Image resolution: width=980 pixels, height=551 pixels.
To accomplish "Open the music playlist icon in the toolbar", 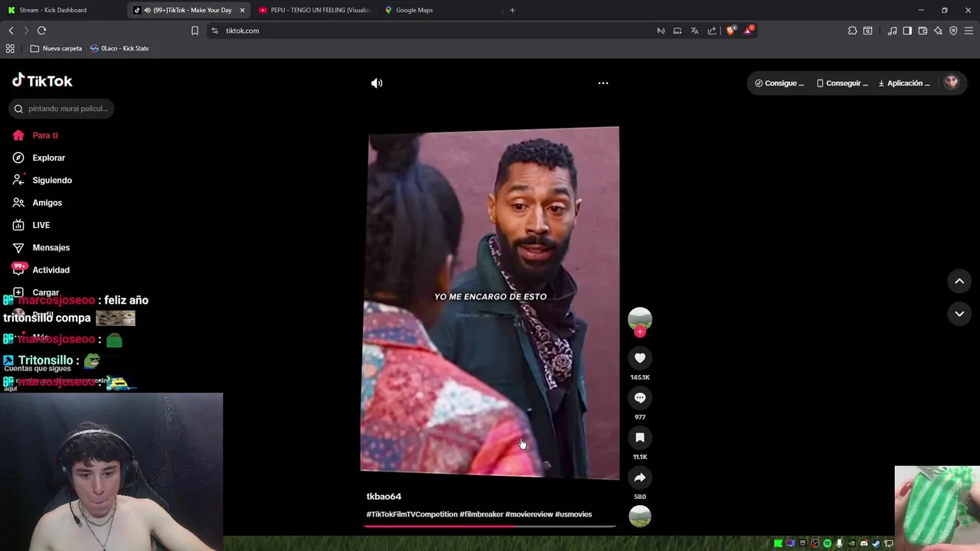I will pos(892,31).
